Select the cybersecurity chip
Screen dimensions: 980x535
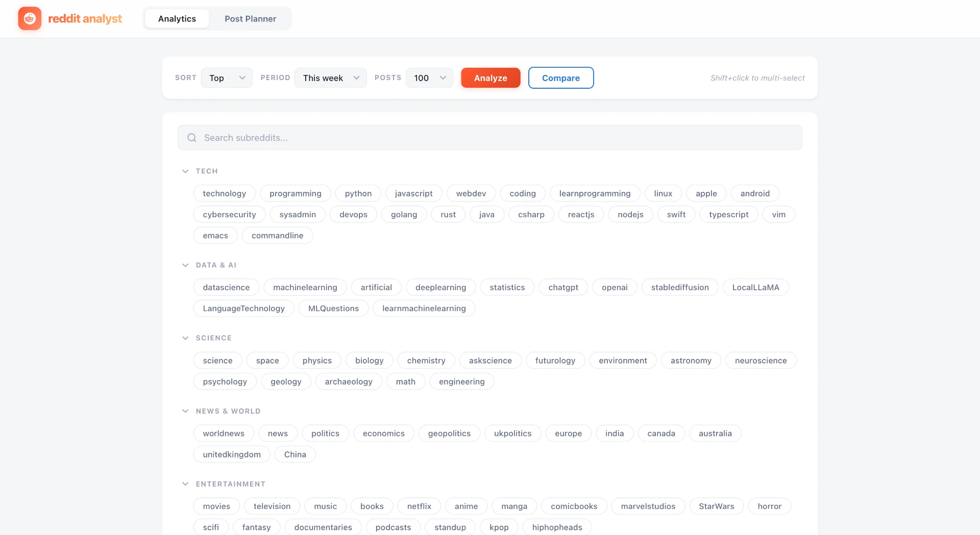pos(230,215)
